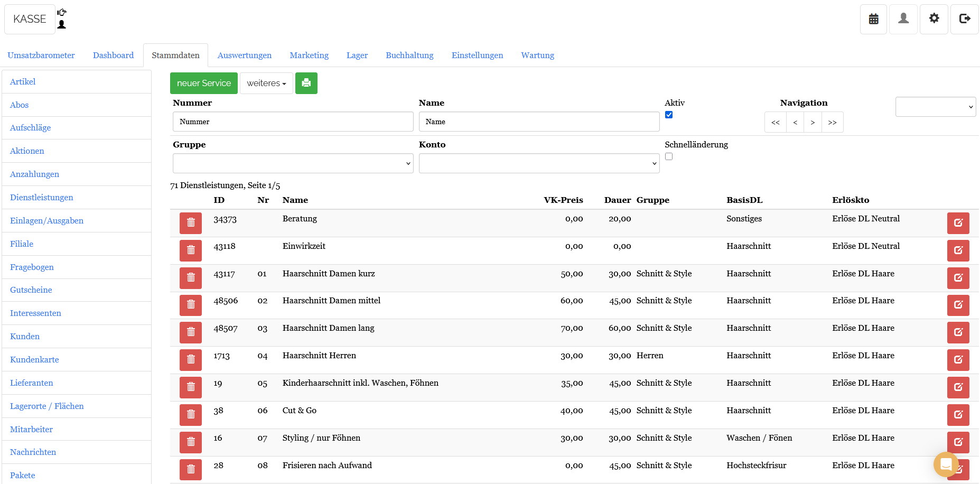Screen dimensions: 980x484
Task: Open the Buchhaltung tab
Action: point(409,55)
